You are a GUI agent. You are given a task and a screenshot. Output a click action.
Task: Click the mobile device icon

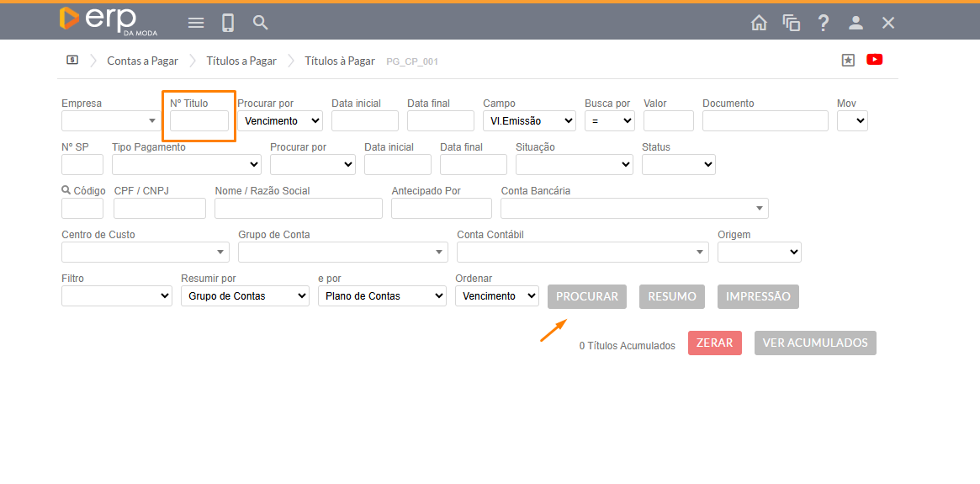228,23
